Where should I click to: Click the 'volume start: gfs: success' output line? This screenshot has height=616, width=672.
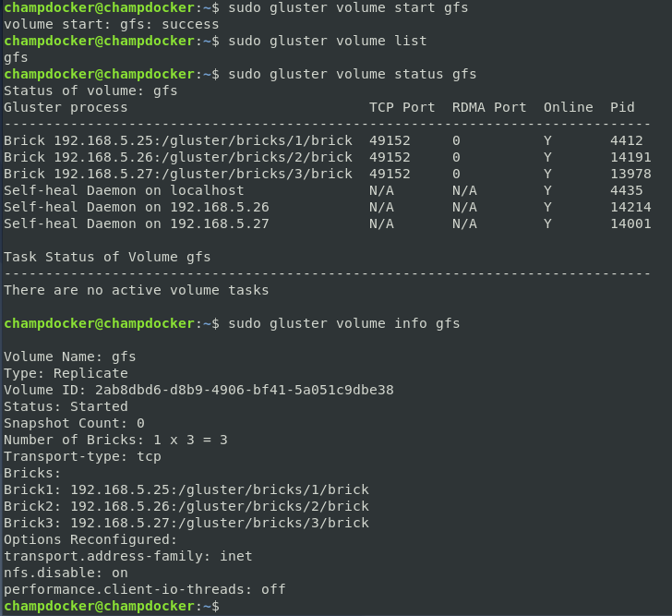tap(112, 24)
